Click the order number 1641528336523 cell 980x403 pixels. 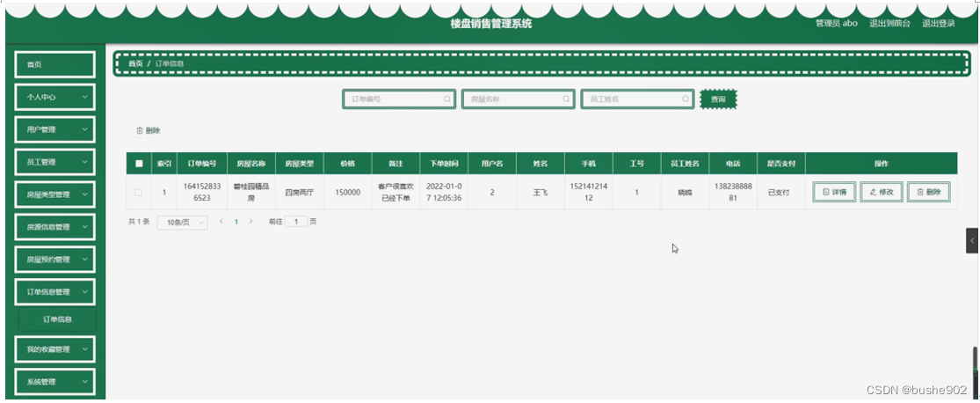pos(203,193)
